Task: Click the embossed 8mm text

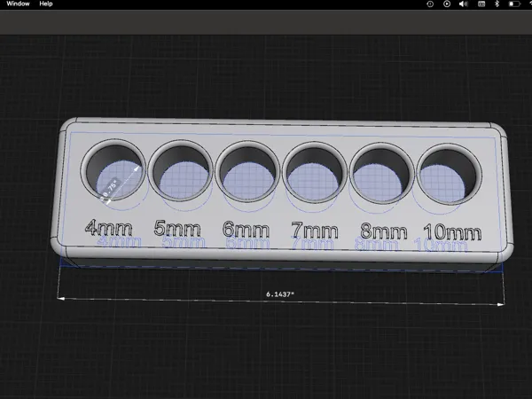Action: (384, 231)
